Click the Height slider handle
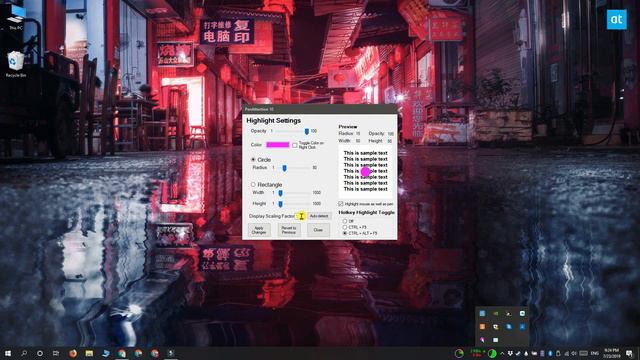The height and width of the screenshot is (360, 640). tap(280, 204)
